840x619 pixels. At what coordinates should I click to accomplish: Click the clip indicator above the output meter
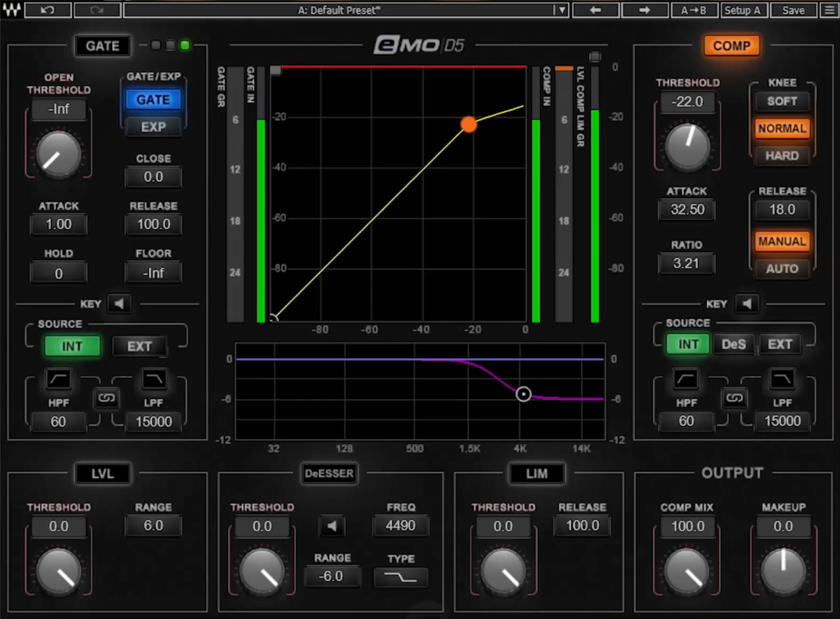tap(595, 56)
